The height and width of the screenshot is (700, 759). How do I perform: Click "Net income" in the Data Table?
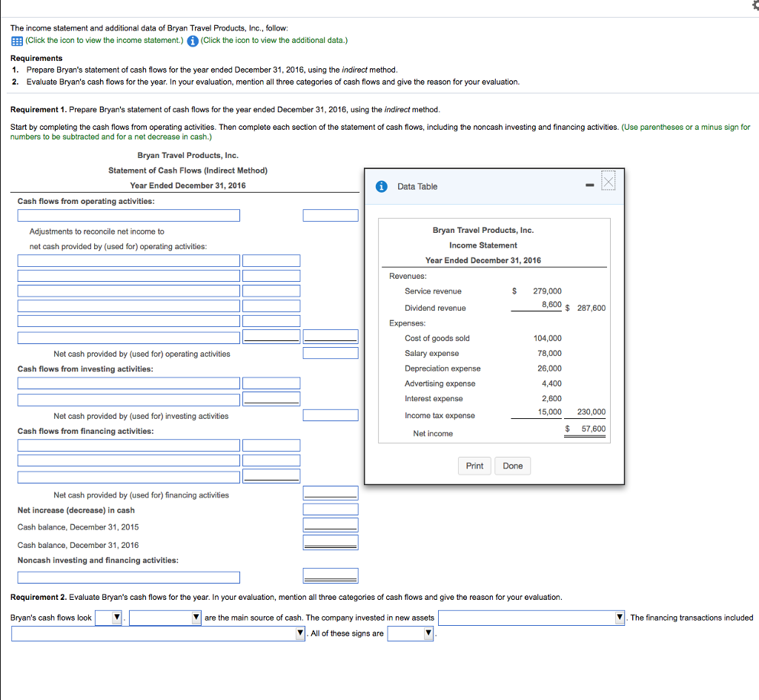433,434
